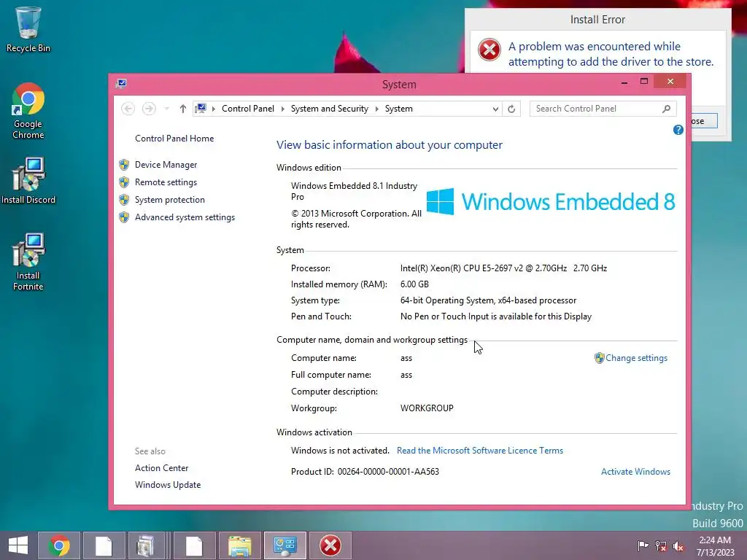
Task: Open the recent locations dropdown arrow
Action: 167,109
